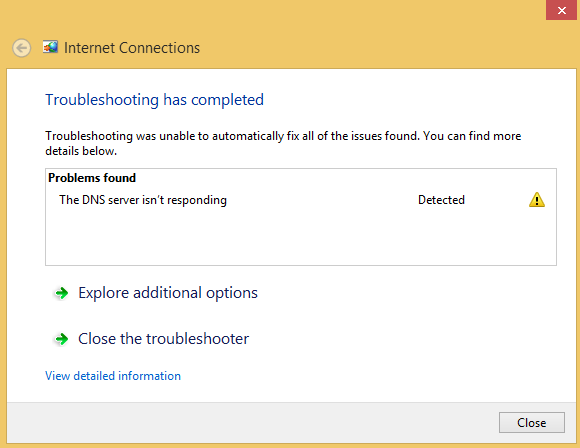Open Explore additional options
The height and width of the screenshot is (448, 580).
pos(168,293)
